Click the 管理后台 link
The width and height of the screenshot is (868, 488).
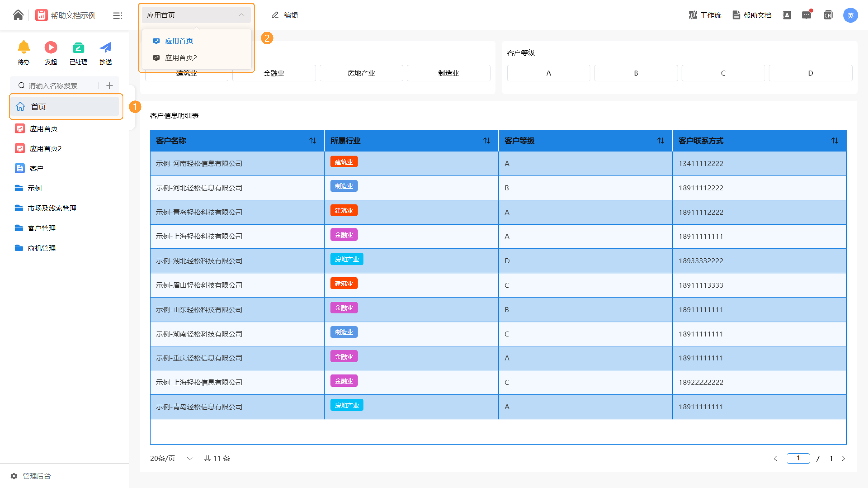pyautogui.click(x=36, y=476)
